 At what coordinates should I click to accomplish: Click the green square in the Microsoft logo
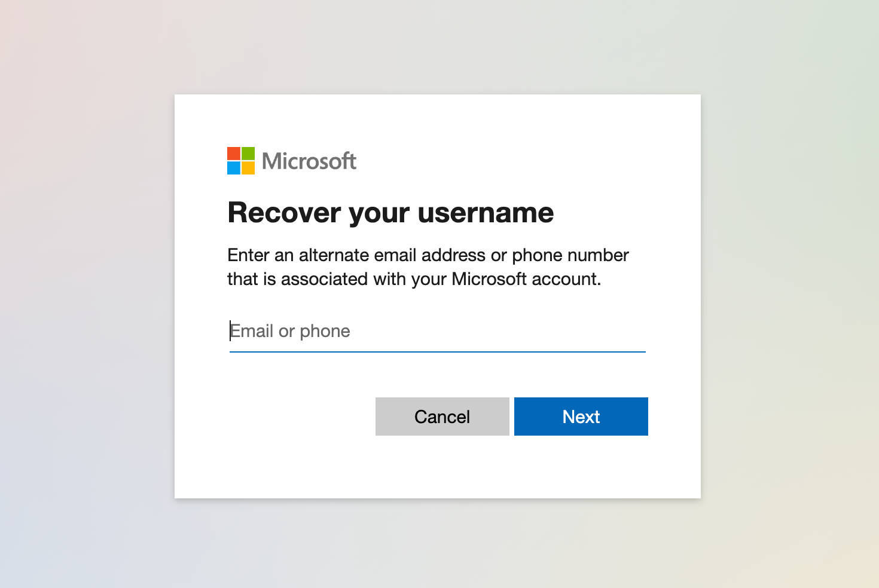point(248,154)
